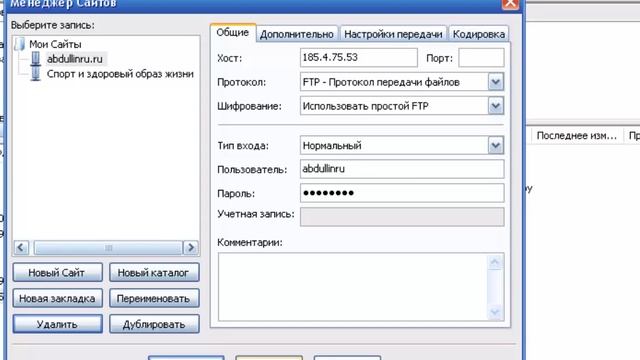Select the Мои Сайты root folder
This screenshot has height=360, width=640.
(55, 44)
